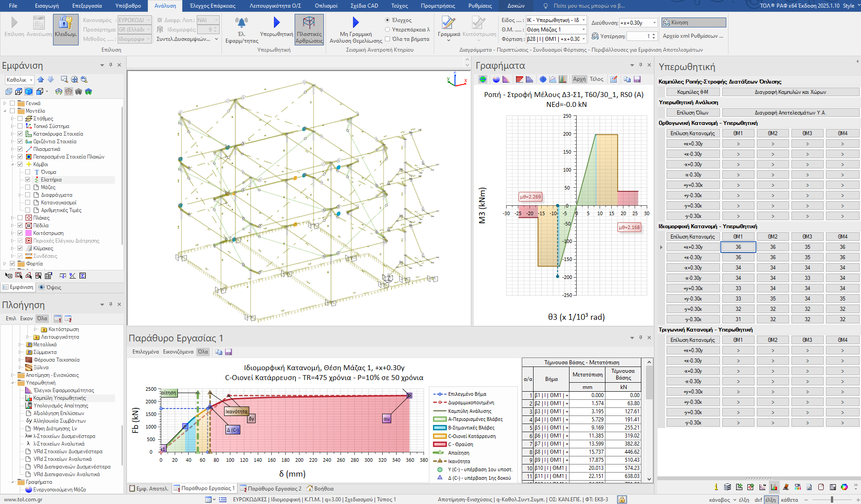Screen dimensions: 861x504
Task: Open the Οπλισμοί ribbon tab
Action: (x=326, y=6)
